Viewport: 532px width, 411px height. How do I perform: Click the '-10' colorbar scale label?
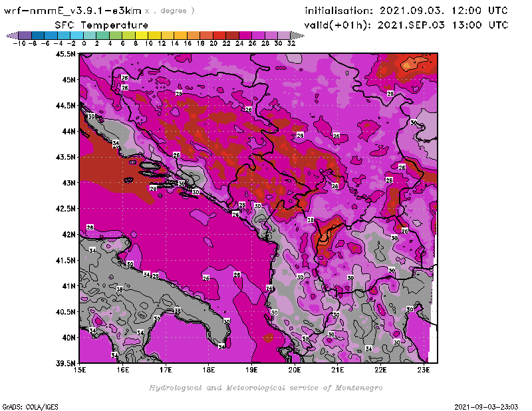pos(19,44)
